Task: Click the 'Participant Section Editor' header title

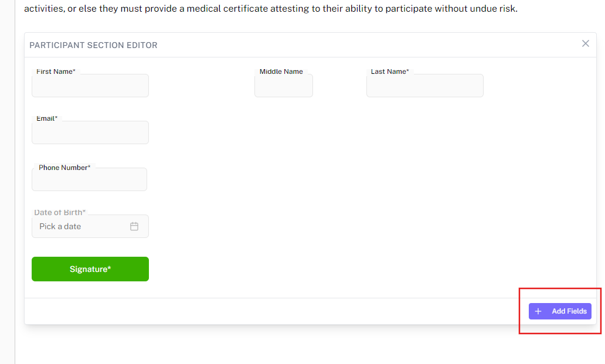Action: coord(93,45)
